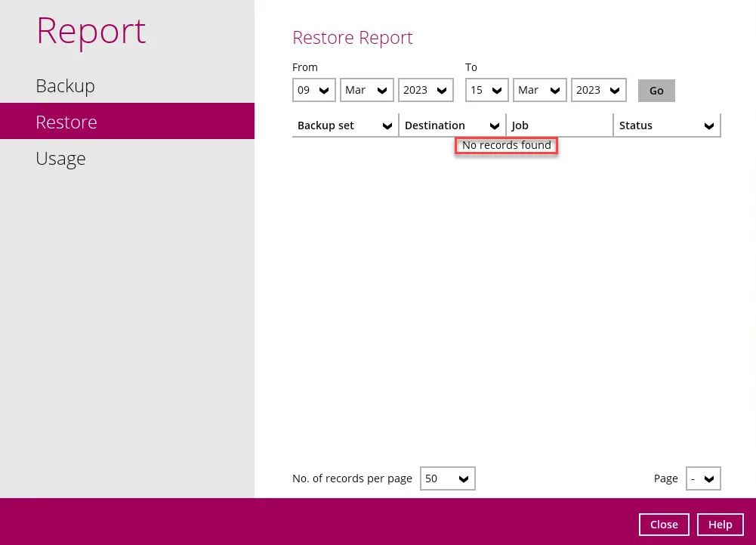
Task: Select the Restore report section
Action: [66, 122]
